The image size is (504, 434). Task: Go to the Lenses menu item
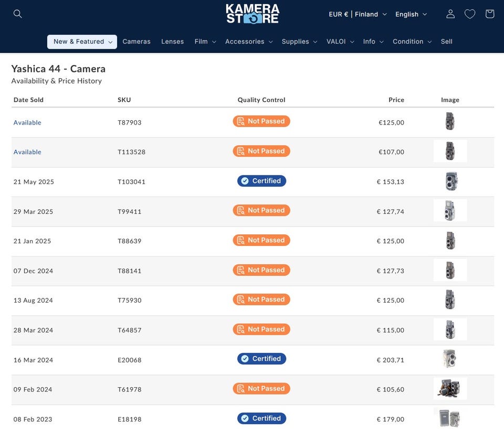click(173, 42)
